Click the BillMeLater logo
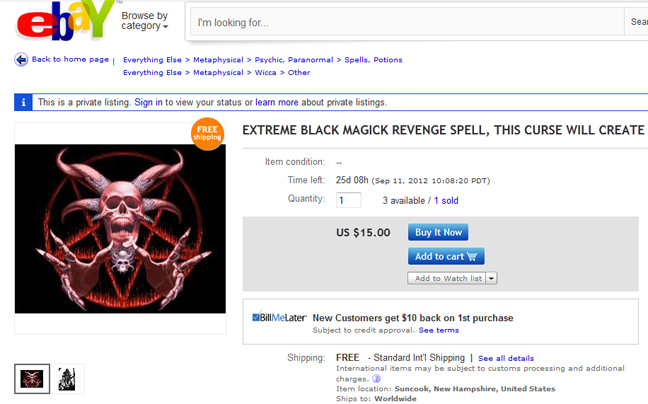 click(279, 317)
